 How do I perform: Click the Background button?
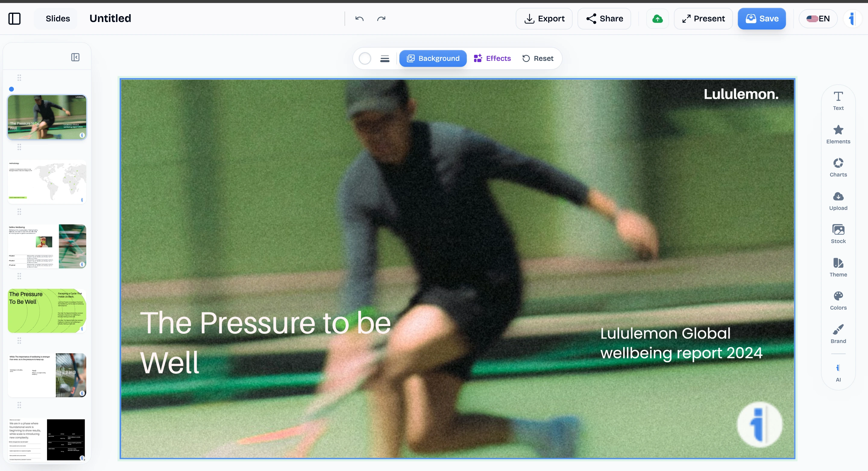coord(433,59)
